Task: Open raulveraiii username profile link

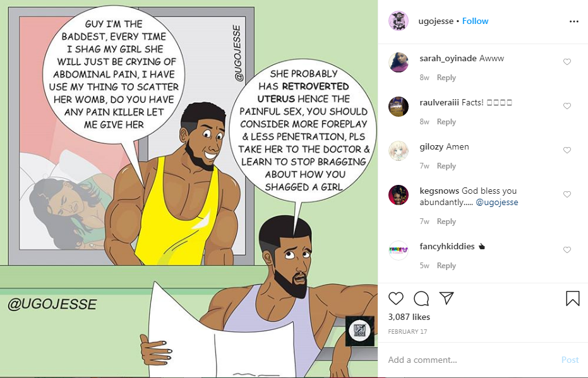Action: (439, 102)
